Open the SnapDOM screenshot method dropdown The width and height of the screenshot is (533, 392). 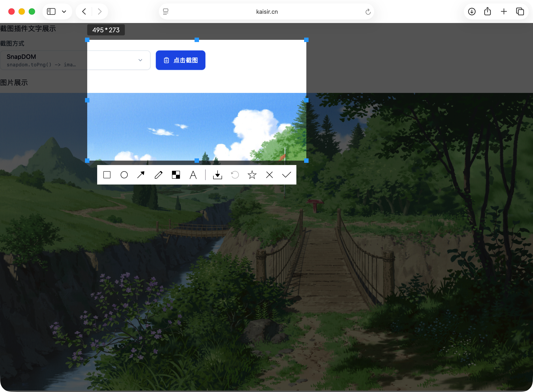click(75, 60)
